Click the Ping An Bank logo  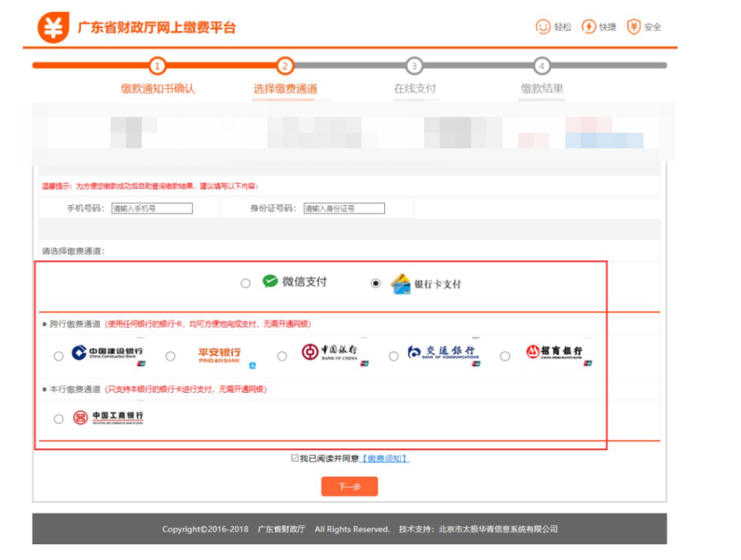pyautogui.click(x=220, y=355)
